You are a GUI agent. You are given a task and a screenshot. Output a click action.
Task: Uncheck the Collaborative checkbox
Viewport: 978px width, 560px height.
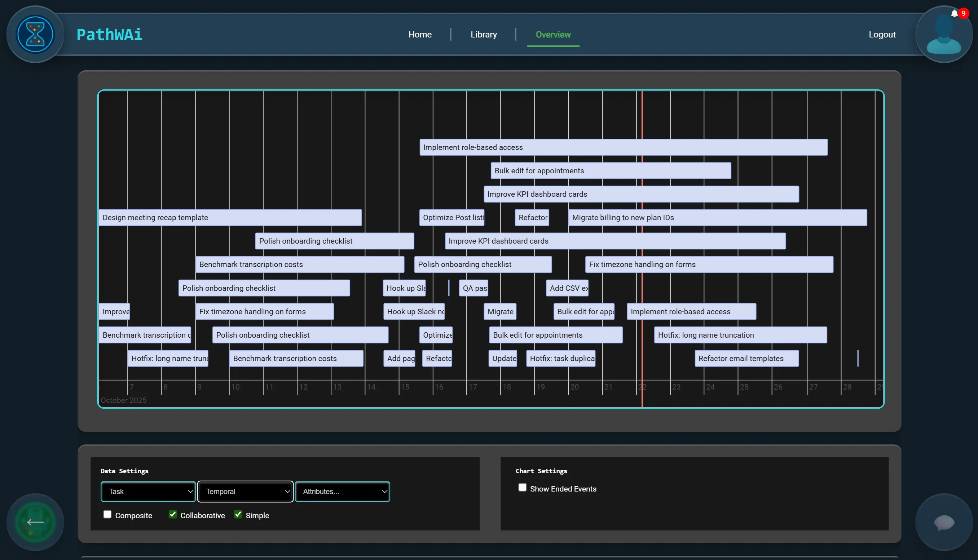(x=173, y=514)
